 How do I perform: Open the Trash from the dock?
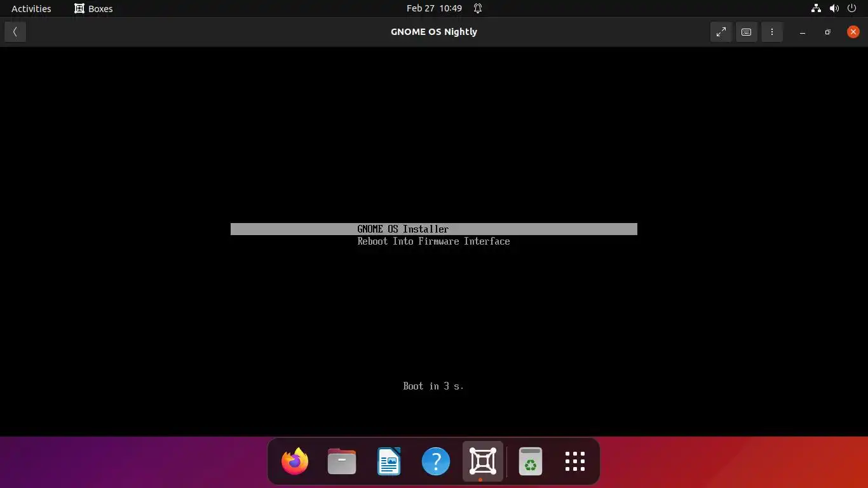pyautogui.click(x=531, y=461)
